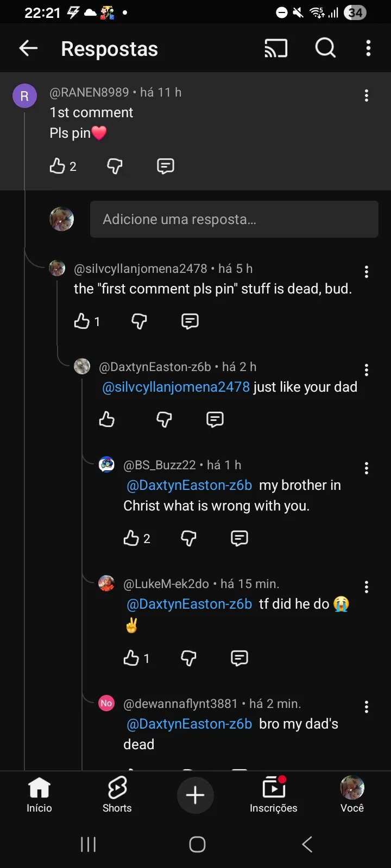Tap @DaxtynEaston-z6b mention in @dewannaflynt3881 reply
The height and width of the screenshot is (868, 391).
click(189, 724)
